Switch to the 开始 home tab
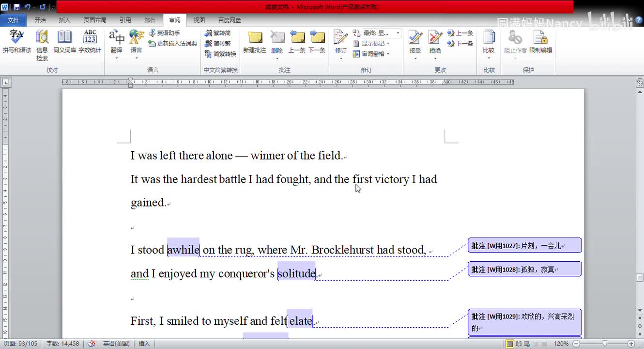The height and width of the screenshot is (349, 644). click(x=40, y=20)
